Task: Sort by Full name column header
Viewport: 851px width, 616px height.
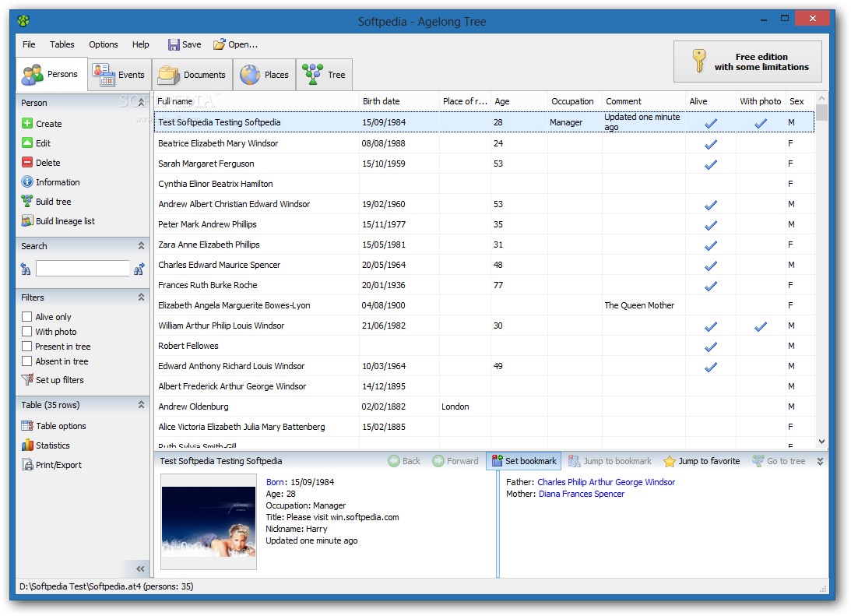Action: [257, 101]
